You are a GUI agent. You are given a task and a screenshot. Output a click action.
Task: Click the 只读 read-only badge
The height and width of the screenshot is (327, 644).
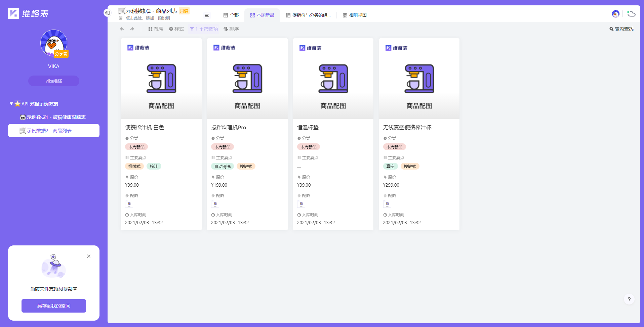(184, 11)
